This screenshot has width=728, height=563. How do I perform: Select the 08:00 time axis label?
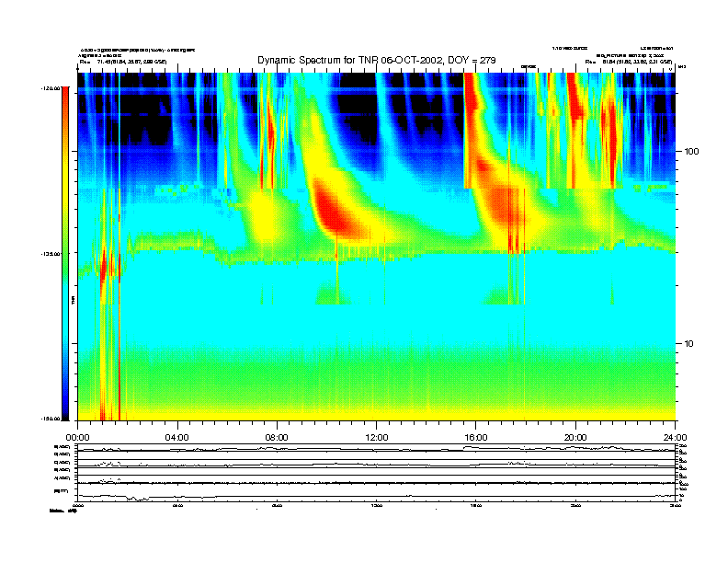(x=277, y=438)
